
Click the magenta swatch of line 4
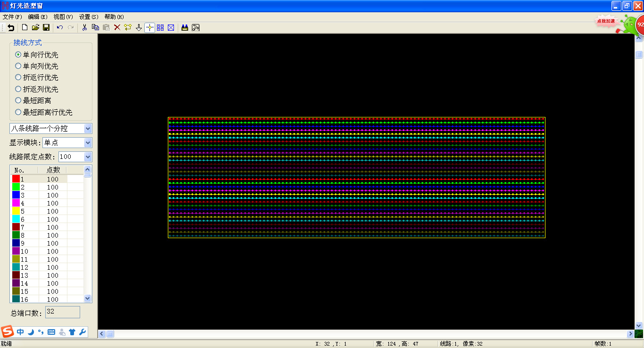click(16, 203)
